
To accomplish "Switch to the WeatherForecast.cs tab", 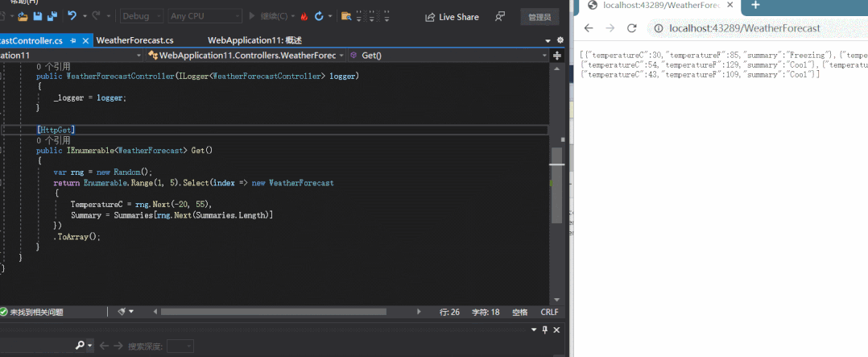I will (134, 40).
